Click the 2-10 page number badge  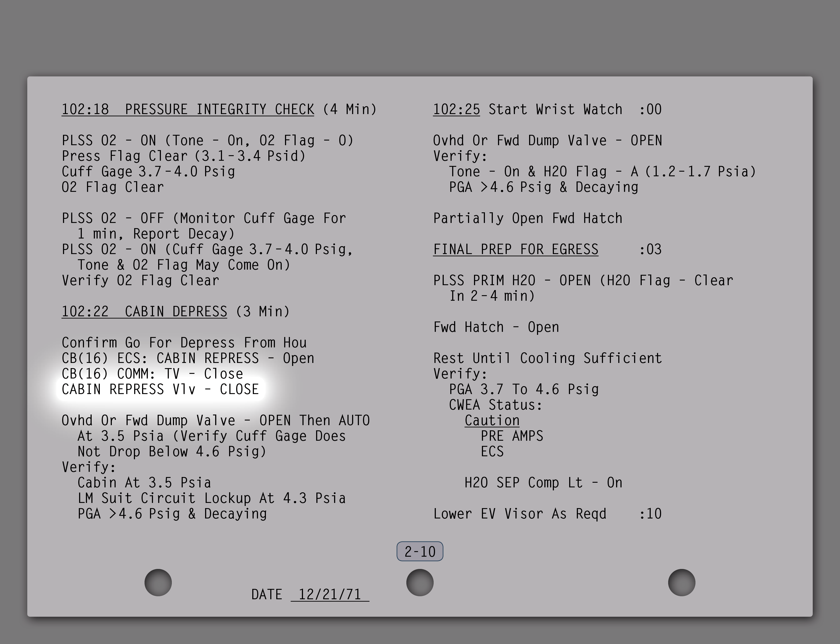pyautogui.click(x=420, y=551)
